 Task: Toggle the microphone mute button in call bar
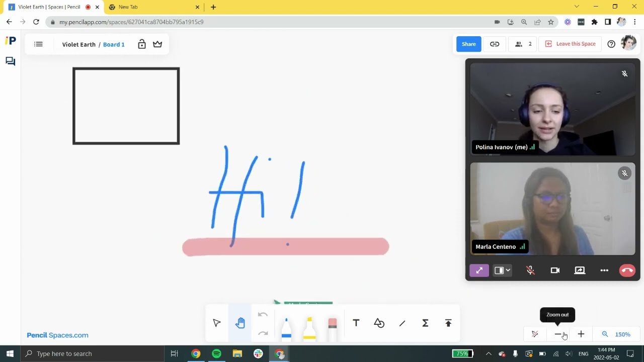pos(530,270)
